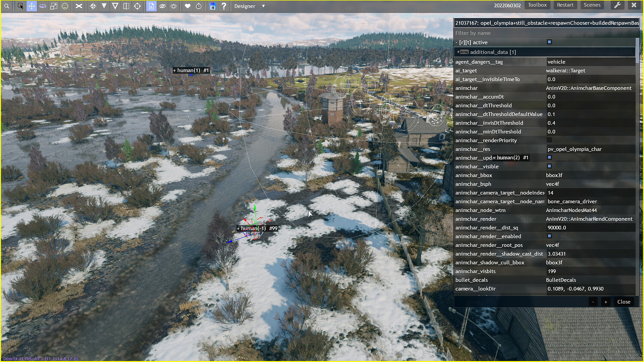Open the Toolbox menu
The height and width of the screenshot is (362, 644).
(x=537, y=5)
